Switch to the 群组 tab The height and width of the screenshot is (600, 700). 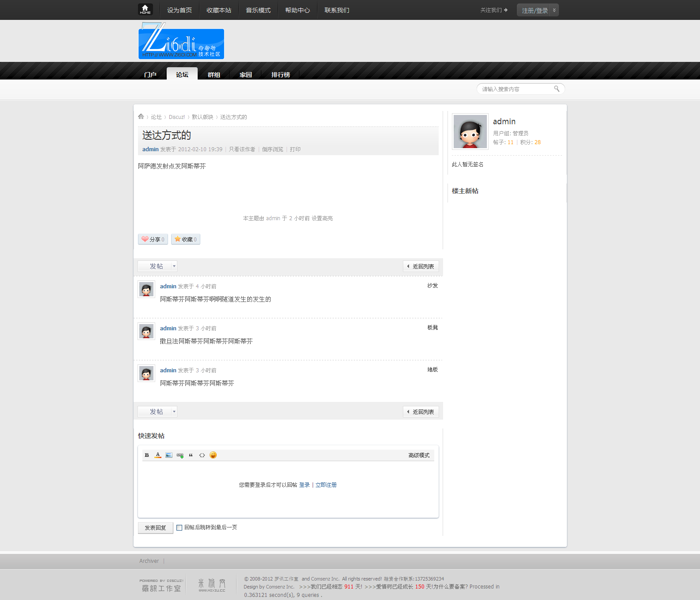click(x=214, y=75)
